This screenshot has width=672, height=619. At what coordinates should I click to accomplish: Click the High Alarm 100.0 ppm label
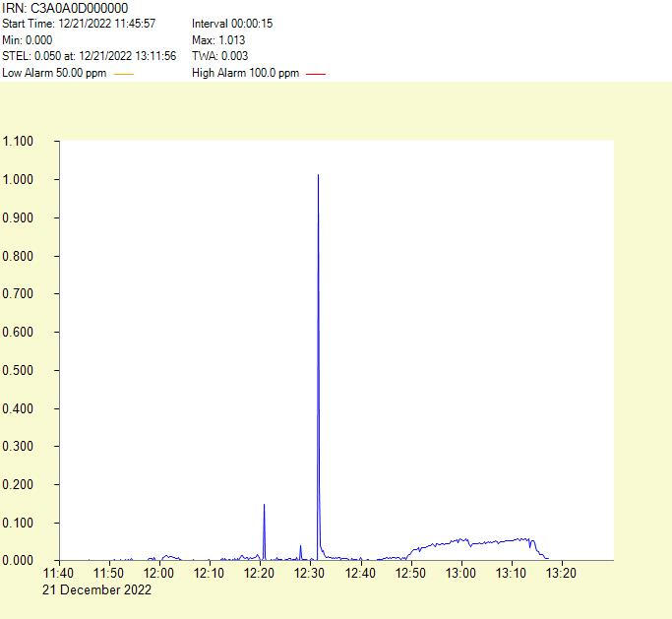pyautogui.click(x=245, y=73)
